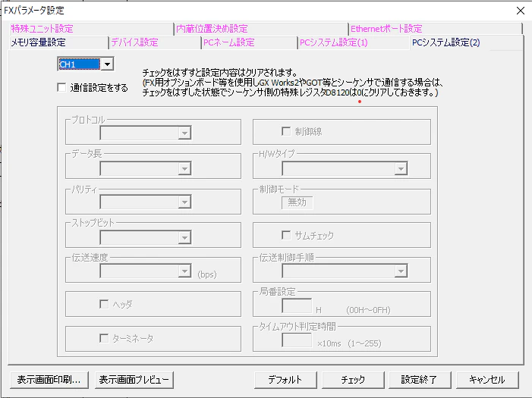532x398 pixels.
Task: Click the デフォルト button
Action: pos(285,380)
